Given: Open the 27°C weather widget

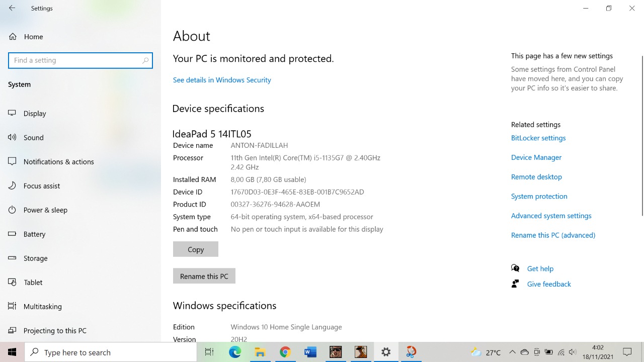Looking at the screenshot, I should 486,352.
